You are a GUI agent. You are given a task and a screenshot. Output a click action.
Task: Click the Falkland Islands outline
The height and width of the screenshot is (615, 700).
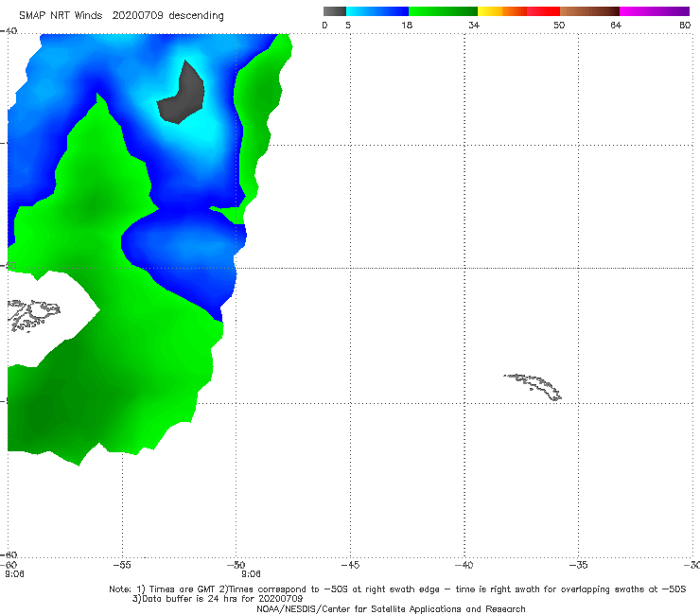point(33,315)
